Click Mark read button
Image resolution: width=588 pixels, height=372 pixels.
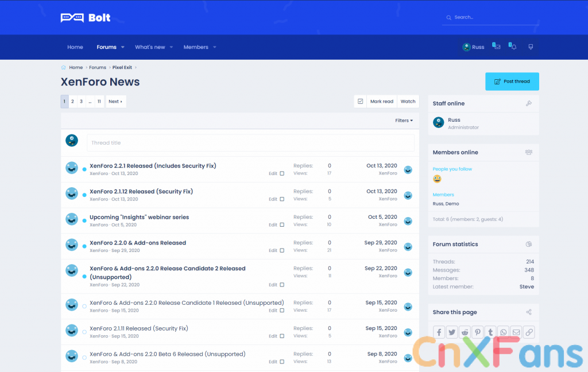click(x=382, y=101)
